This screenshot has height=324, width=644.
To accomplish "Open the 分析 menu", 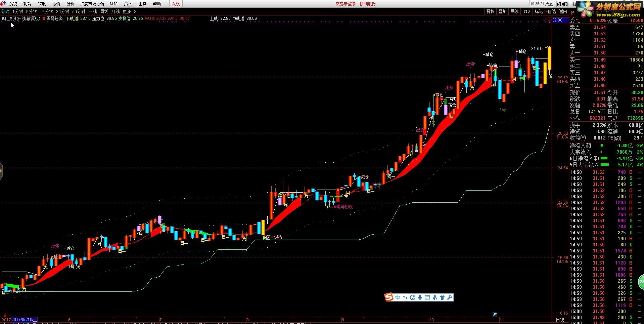I will coord(71,4).
